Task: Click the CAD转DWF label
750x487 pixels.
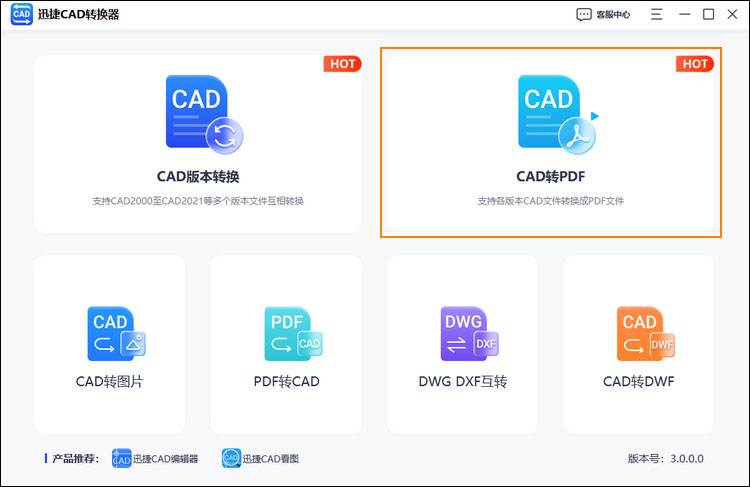Action: point(639,381)
